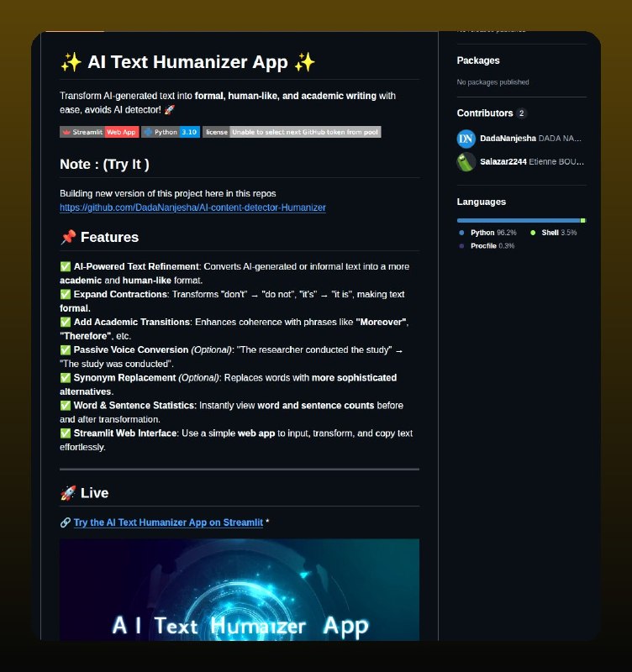Click the AI Text Humanizer App banner image

(240, 590)
